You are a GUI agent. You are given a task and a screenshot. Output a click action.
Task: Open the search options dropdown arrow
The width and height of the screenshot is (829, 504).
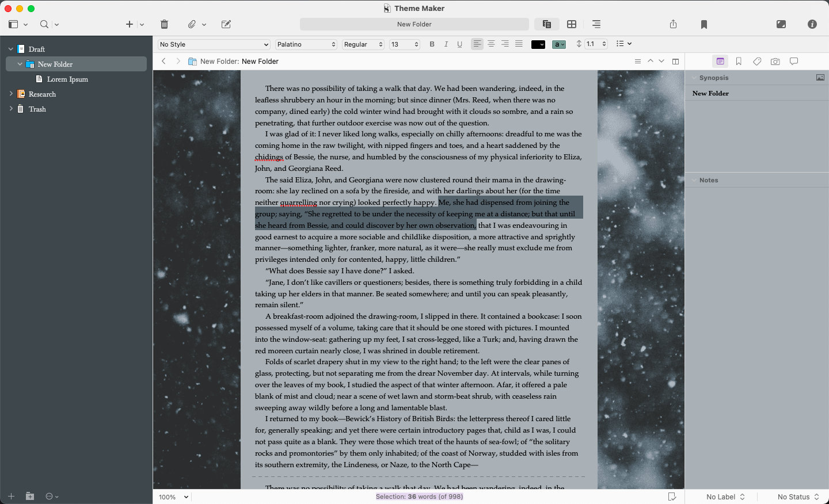tap(56, 25)
